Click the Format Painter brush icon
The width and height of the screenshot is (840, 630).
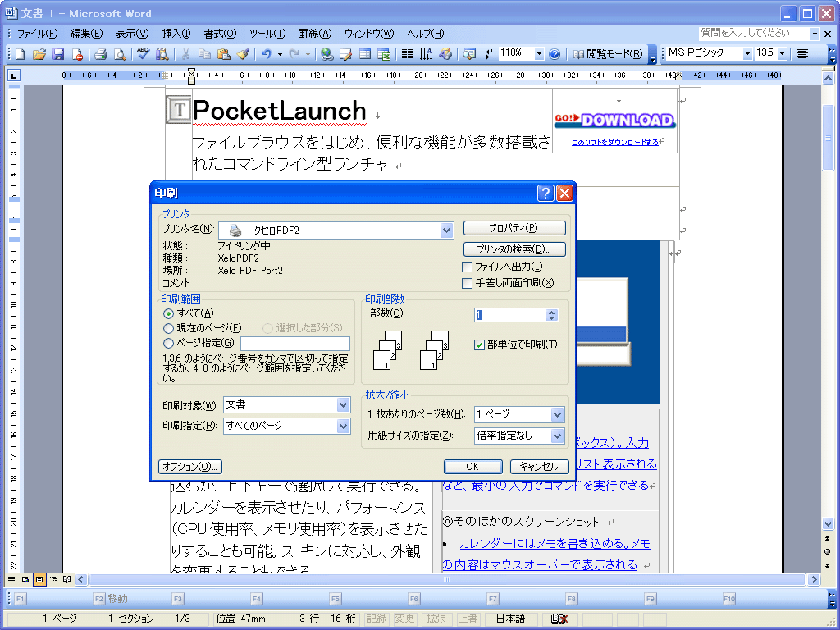click(x=243, y=54)
